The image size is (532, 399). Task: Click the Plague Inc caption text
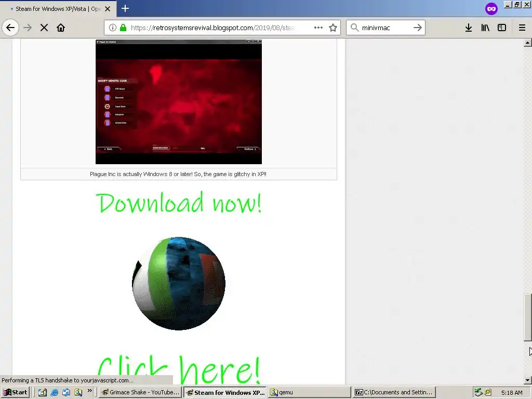click(178, 174)
